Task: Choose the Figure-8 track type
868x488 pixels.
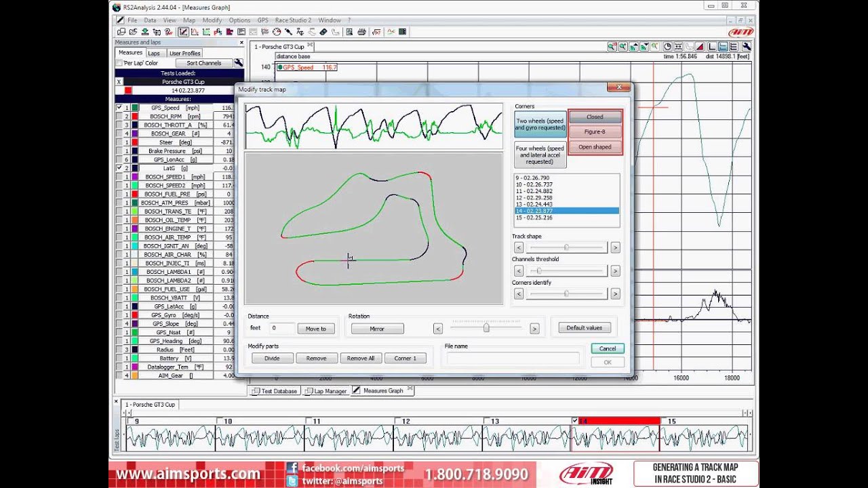Action: (595, 131)
